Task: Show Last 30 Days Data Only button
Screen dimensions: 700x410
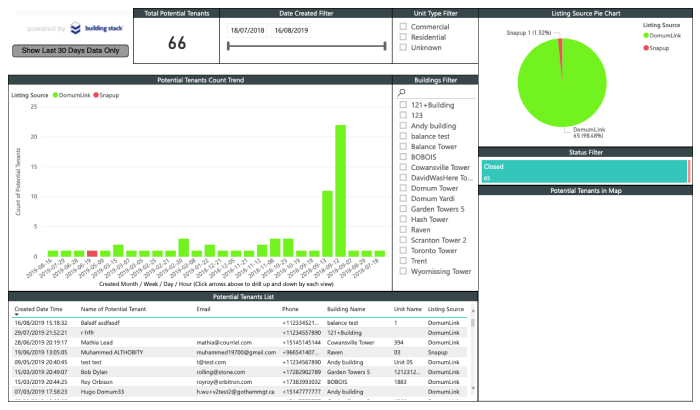Action: 70,50
